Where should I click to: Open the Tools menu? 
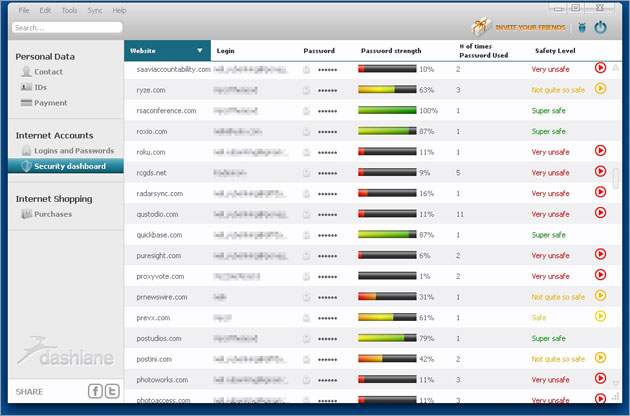[x=69, y=10]
